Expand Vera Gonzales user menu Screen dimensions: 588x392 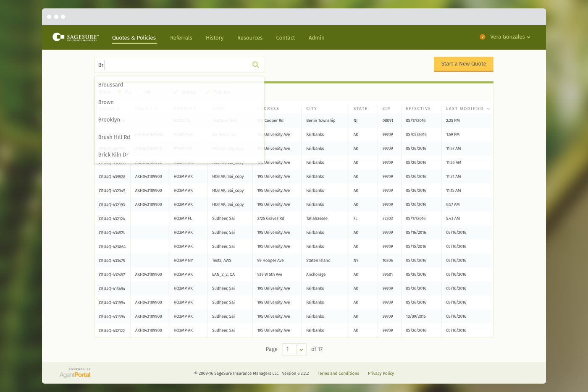tap(510, 37)
